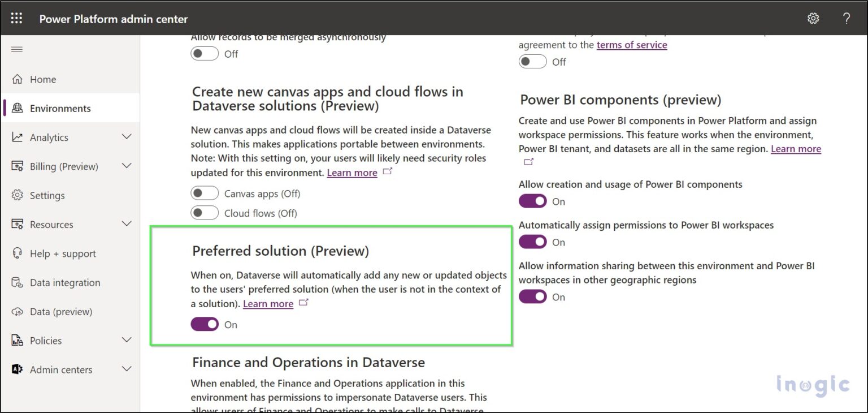The image size is (868, 413).
Task: Disable creation and usage of Power BI components
Action: coord(532,201)
